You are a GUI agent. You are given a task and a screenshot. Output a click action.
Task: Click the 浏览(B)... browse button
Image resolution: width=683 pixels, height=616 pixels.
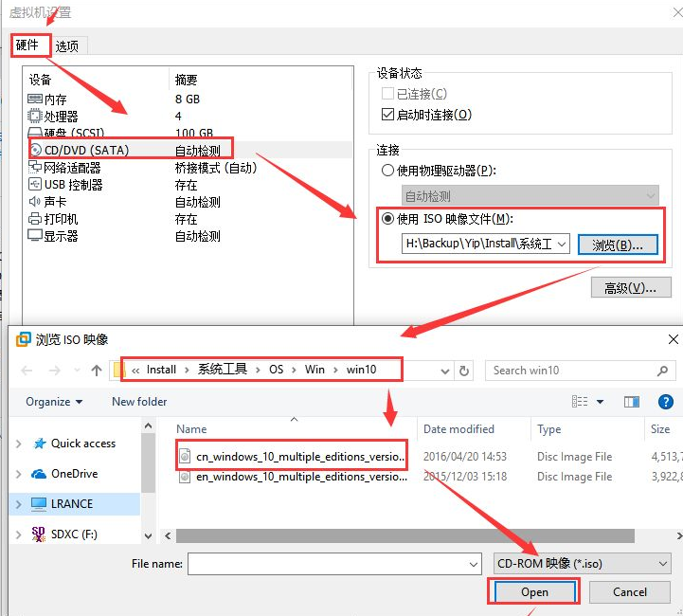coord(618,245)
